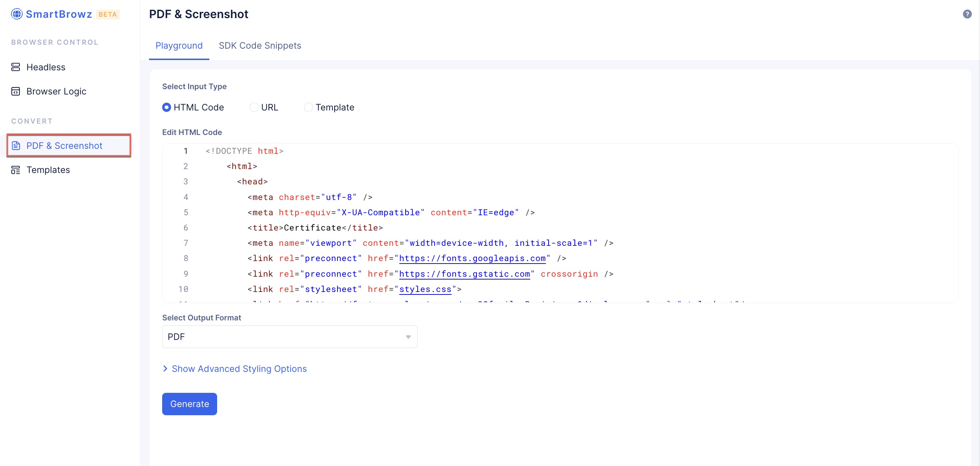Image resolution: width=980 pixels, height=466 pixels.
Task: Click the PDF & Screenshot sidebar icon
Action: 16,145
